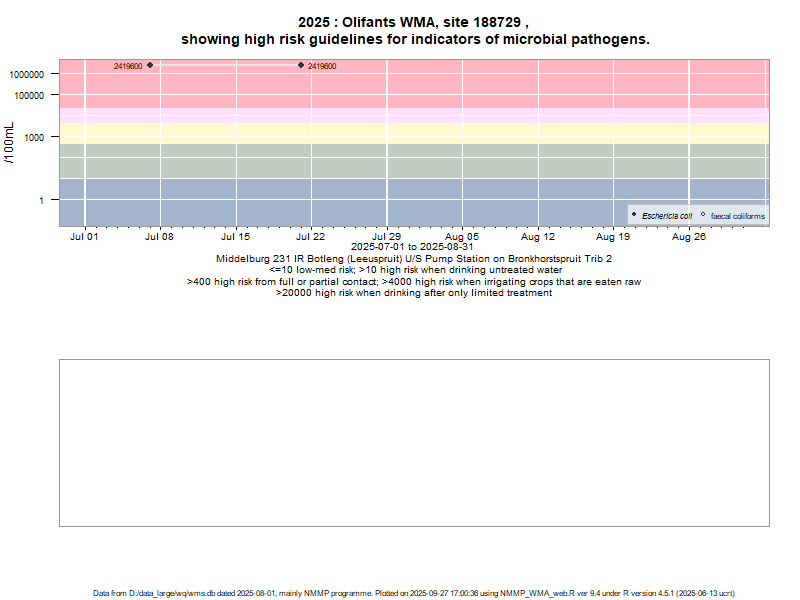
Task: Click the data source footer text
Action: click(x=414, y=593)
